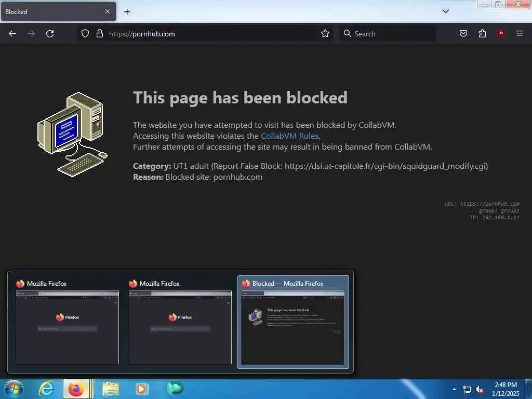
Task: Click the Show desktop strip
Action: [x=528, y=389]
